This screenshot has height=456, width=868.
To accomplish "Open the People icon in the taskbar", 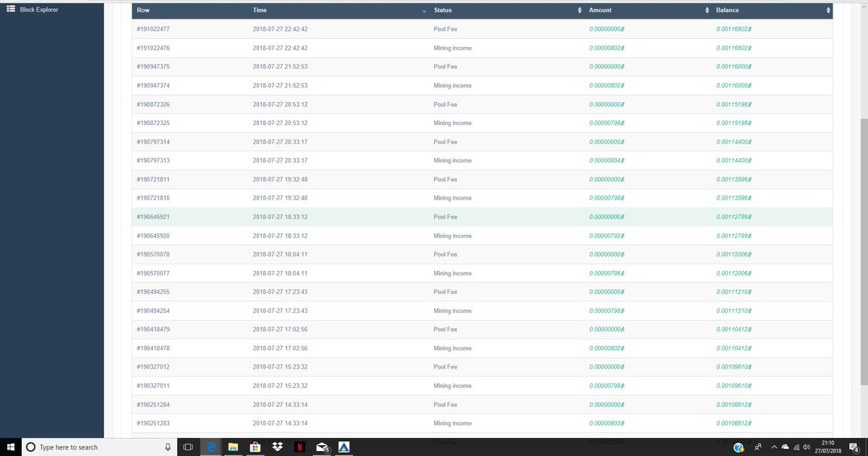I will click(757, 447).
